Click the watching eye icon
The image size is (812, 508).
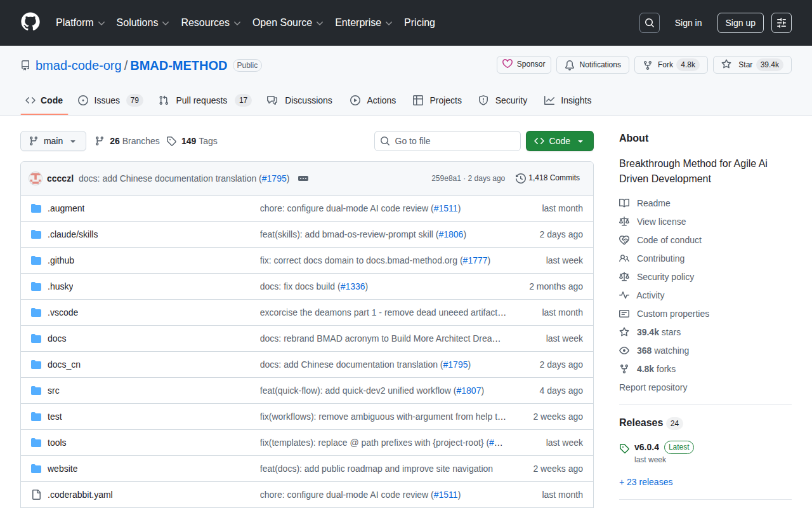click(x=625, y=350)
